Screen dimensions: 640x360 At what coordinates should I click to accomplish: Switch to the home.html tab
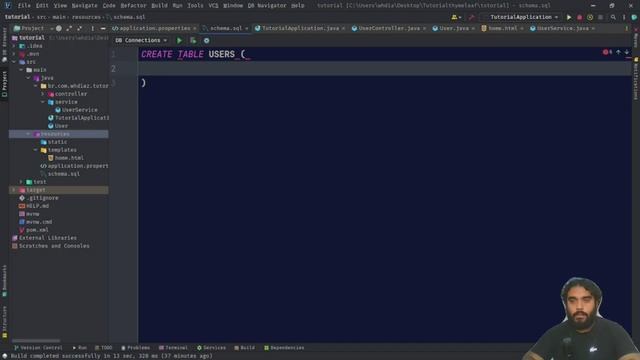coord(502,28)
